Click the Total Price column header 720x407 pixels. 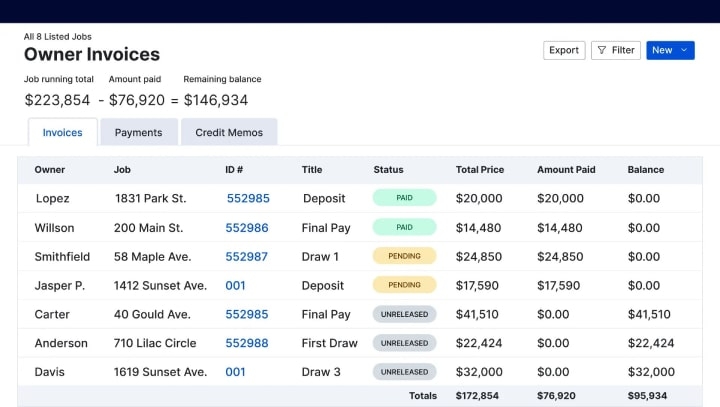click(481, 170)
